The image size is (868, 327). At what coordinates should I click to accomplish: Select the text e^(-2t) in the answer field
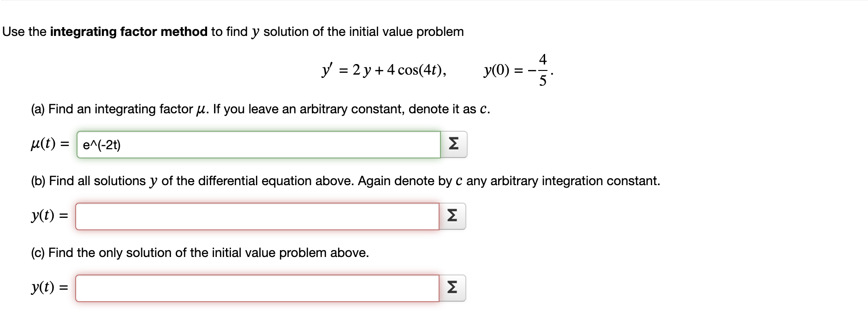pos(101,145)
